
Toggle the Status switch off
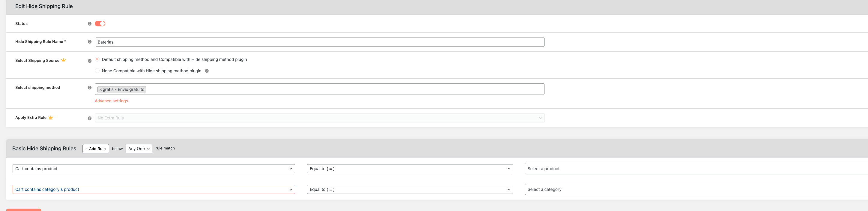tap(100, 24)
